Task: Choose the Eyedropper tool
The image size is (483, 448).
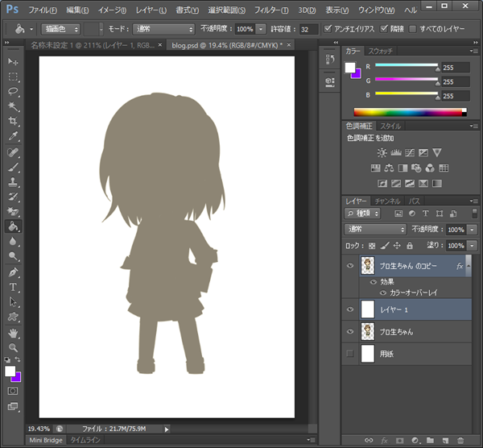Action: click(13, 136)
